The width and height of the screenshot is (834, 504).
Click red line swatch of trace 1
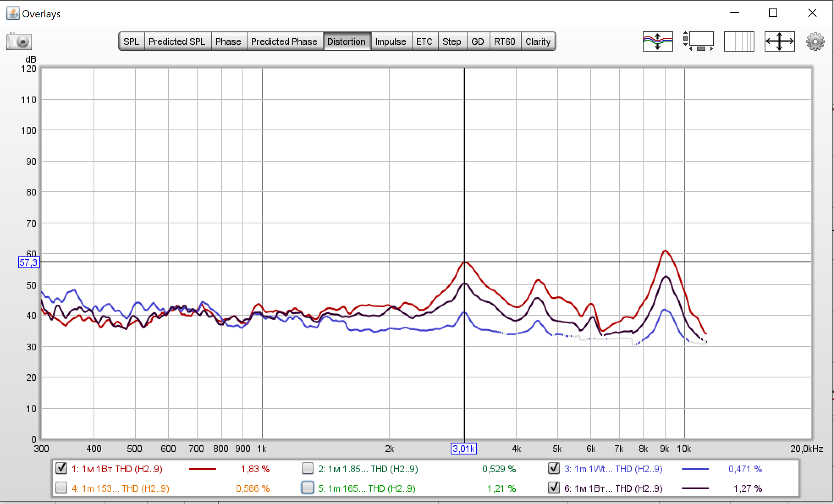202,469
